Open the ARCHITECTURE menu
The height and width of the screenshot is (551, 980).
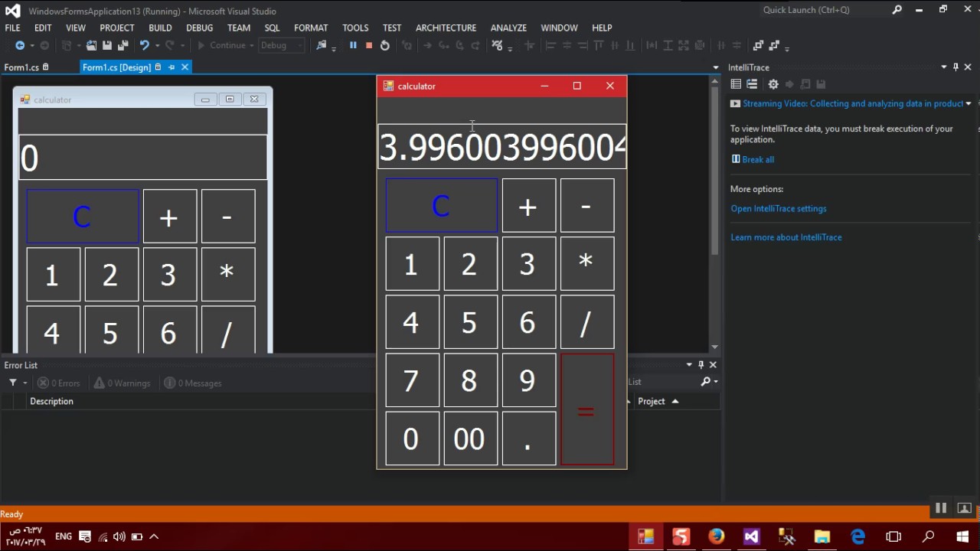pyautogui.click(x=446, y=28)
